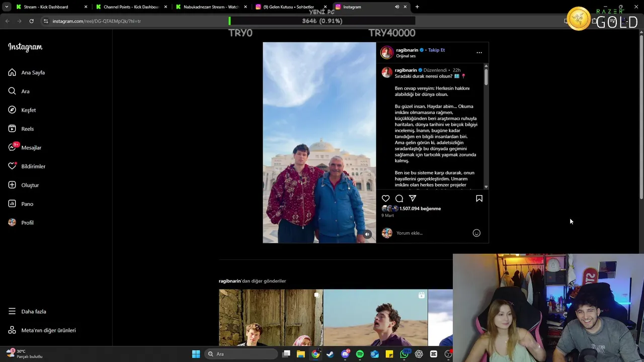Open WhatsApp from the taskbar
The width and height of the screenshot is (644, 362).
point(404,354)
